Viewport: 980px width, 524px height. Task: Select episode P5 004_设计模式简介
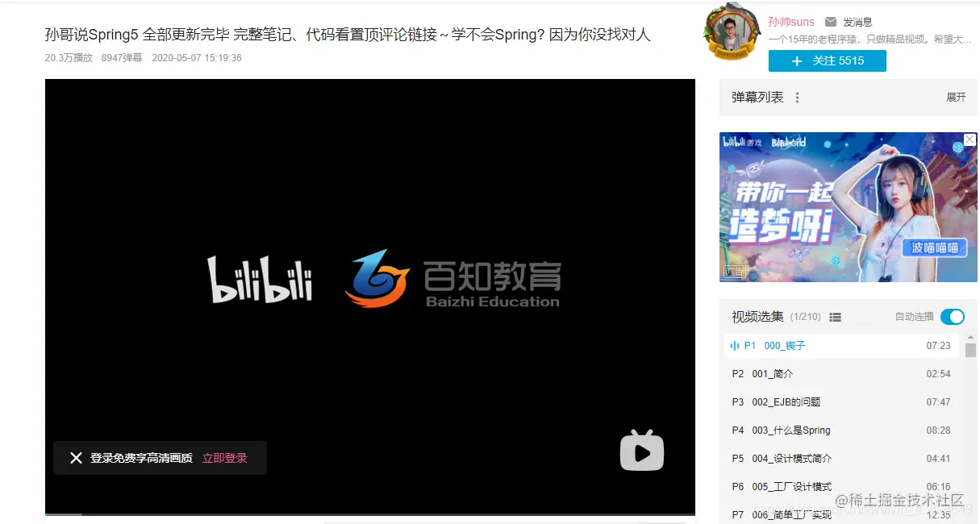click(x=841, y=459)
